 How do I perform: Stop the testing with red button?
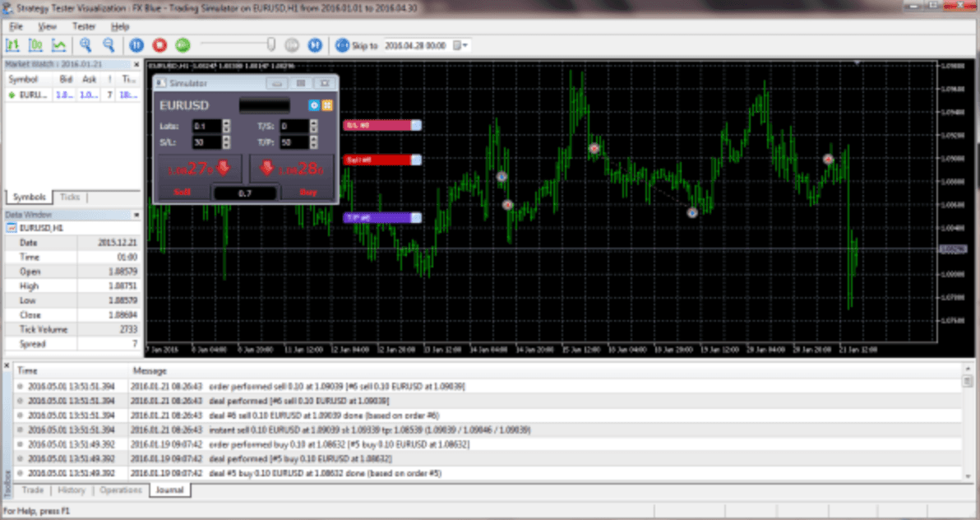(159, 45)
